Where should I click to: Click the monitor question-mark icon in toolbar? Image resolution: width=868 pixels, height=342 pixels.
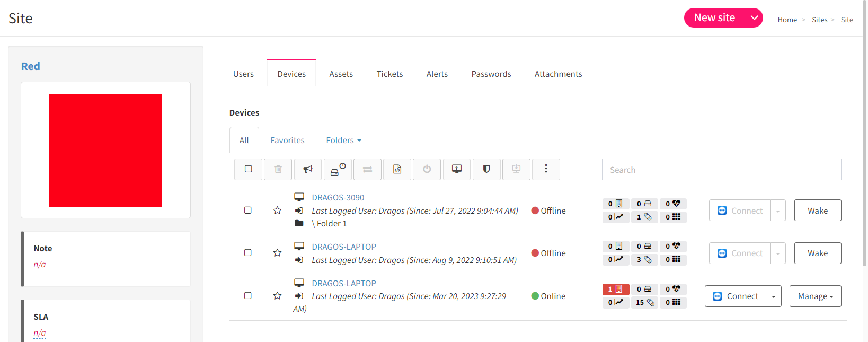point(456,169)
